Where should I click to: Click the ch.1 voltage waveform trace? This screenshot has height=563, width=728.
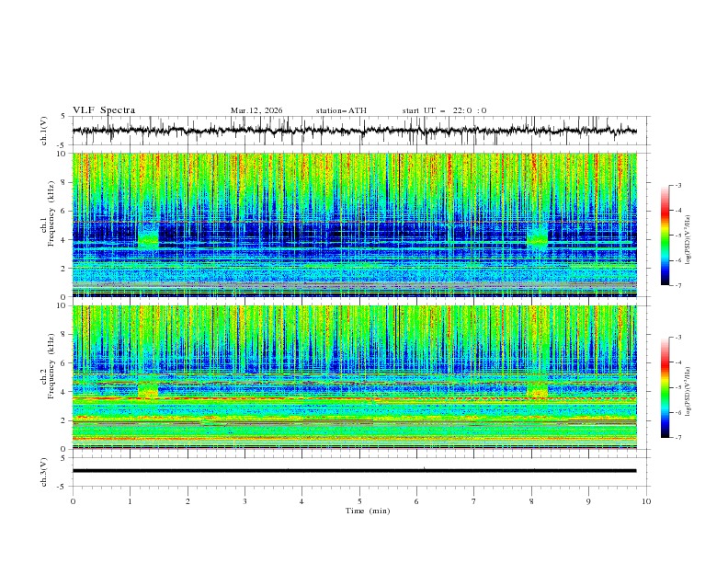[354, 131]
